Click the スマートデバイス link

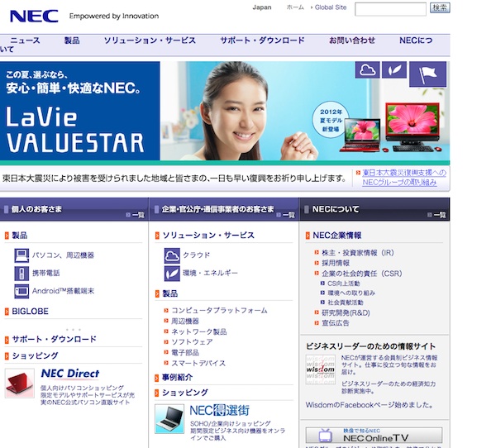[198, 363]
